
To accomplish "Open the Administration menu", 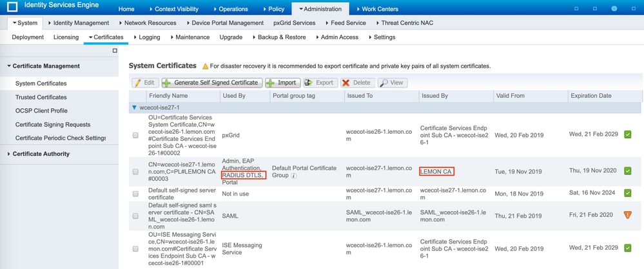I will [x=320, y=9].
